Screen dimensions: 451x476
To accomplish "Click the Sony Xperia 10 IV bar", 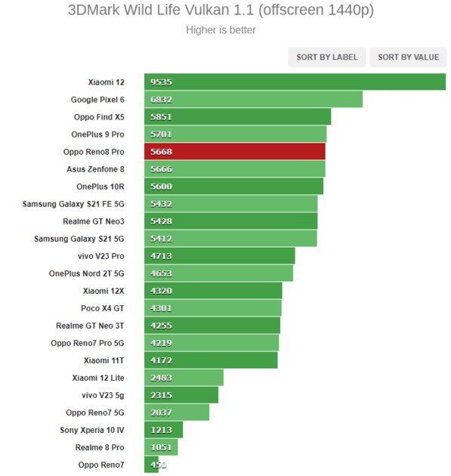I will click(163, 430).
